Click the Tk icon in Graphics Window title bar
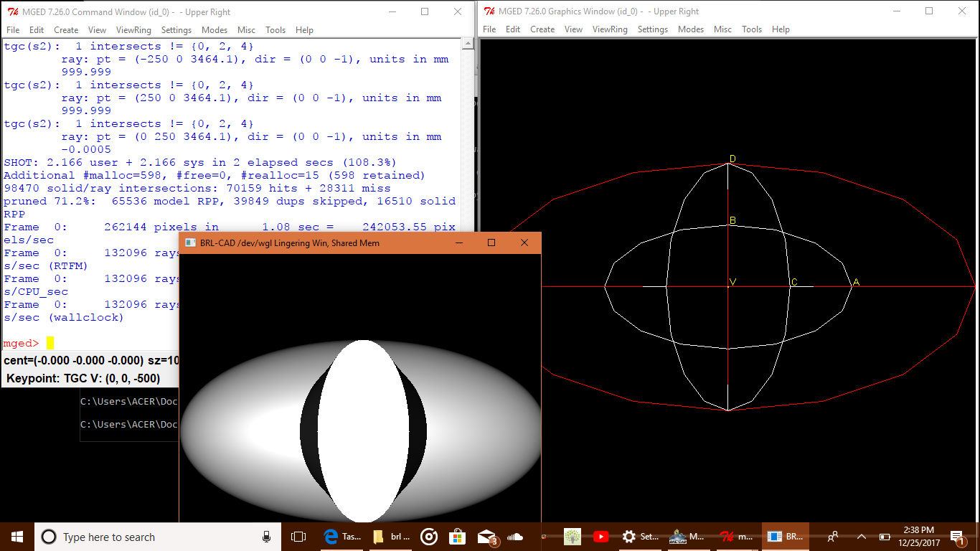 point(489,11)
